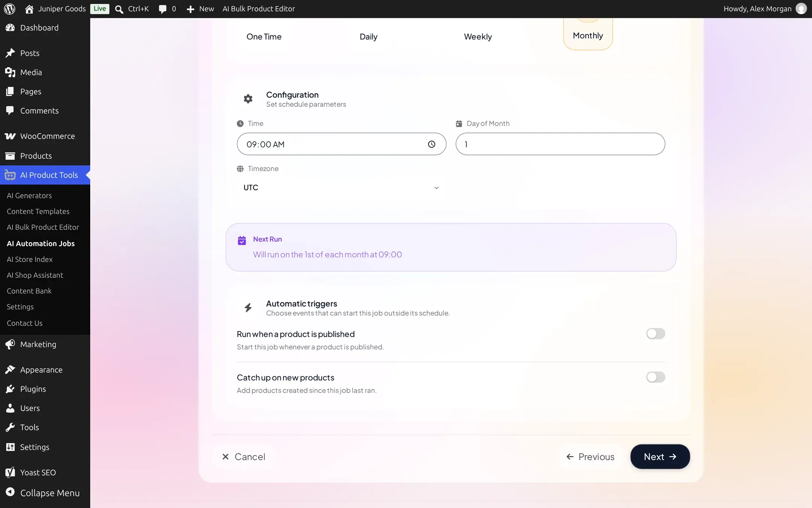Go back with the Previous button
The width and height of the screenshot is (812, 508).
590,456
